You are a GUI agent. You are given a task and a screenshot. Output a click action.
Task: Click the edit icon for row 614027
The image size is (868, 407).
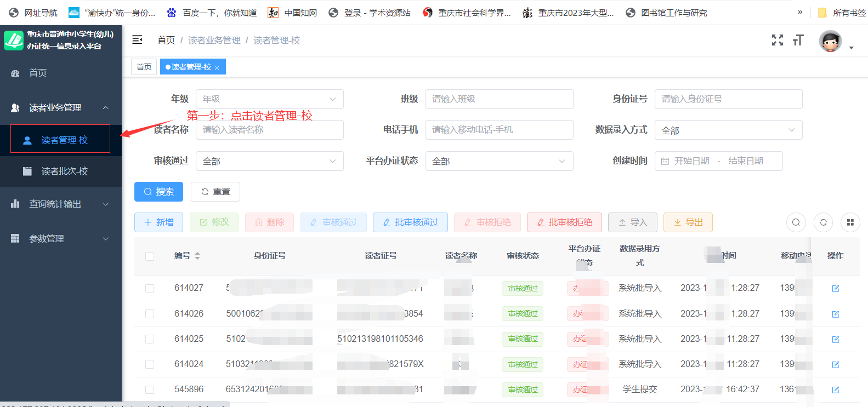[x=836, y=289]
